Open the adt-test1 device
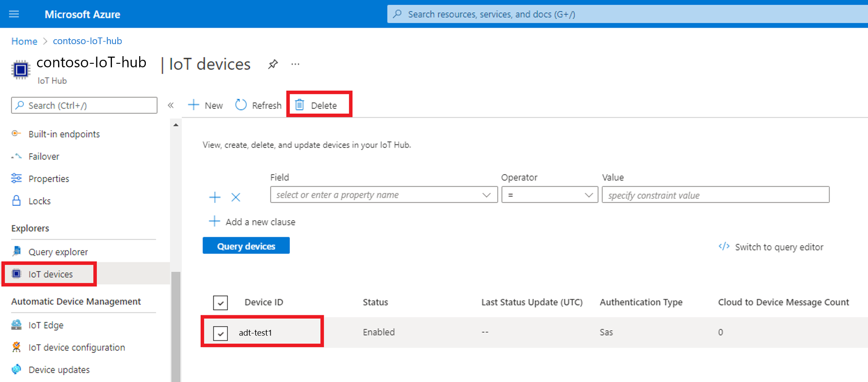The image size is (868, 382). [x=256, y=333]
